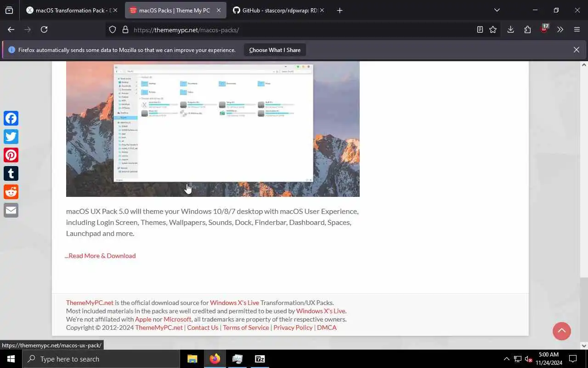This screenshot has width=588, height=368.
Task: Share page on Reddit
Action: pos(11,192)
